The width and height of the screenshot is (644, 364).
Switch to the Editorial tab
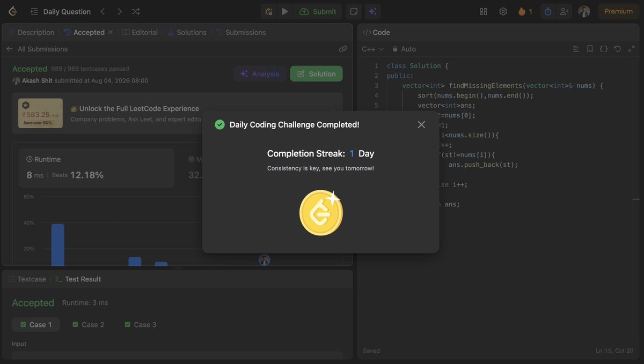140,32
